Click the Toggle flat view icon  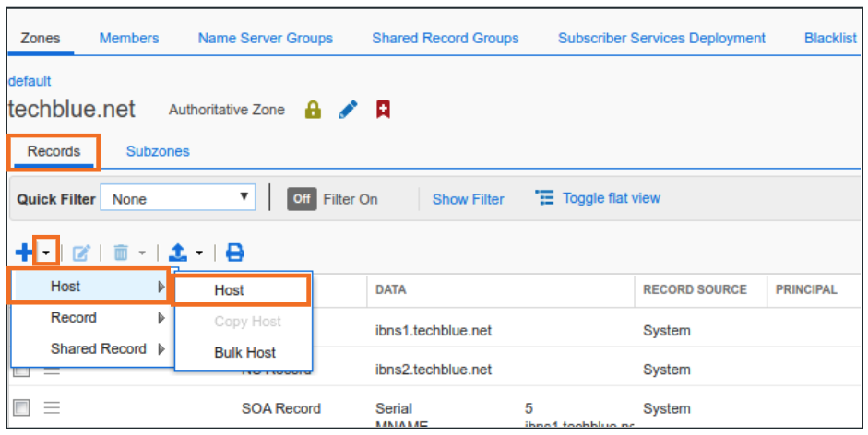[x=545, y=198]
